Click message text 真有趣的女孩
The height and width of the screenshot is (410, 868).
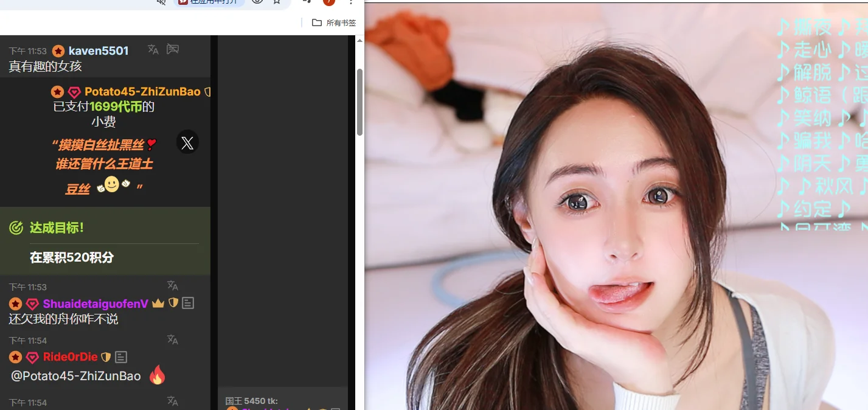(x=45, y=66)
